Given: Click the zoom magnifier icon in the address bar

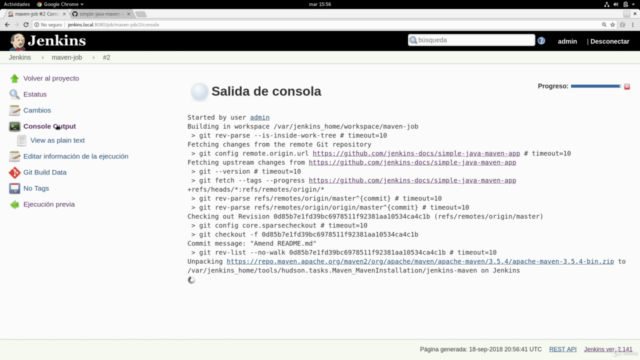Looking at the screenshot, I should pos(604,25).
